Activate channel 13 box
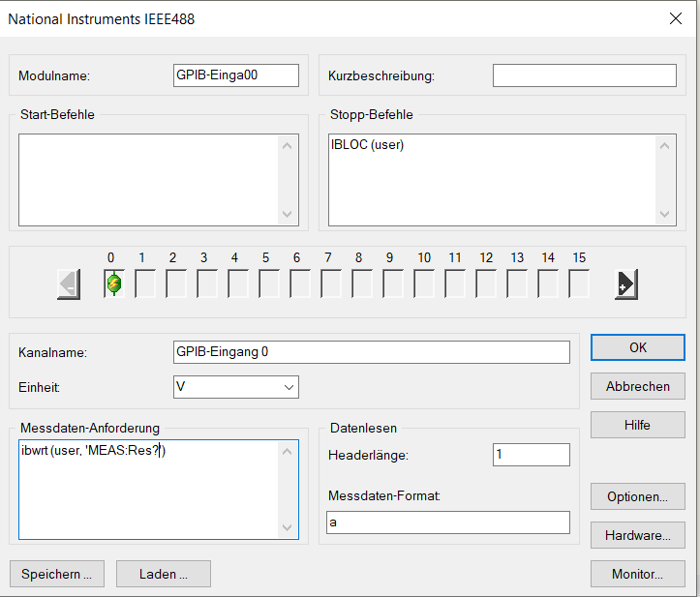The width and height of the screenshot is (700, 597). click(517, 284)
